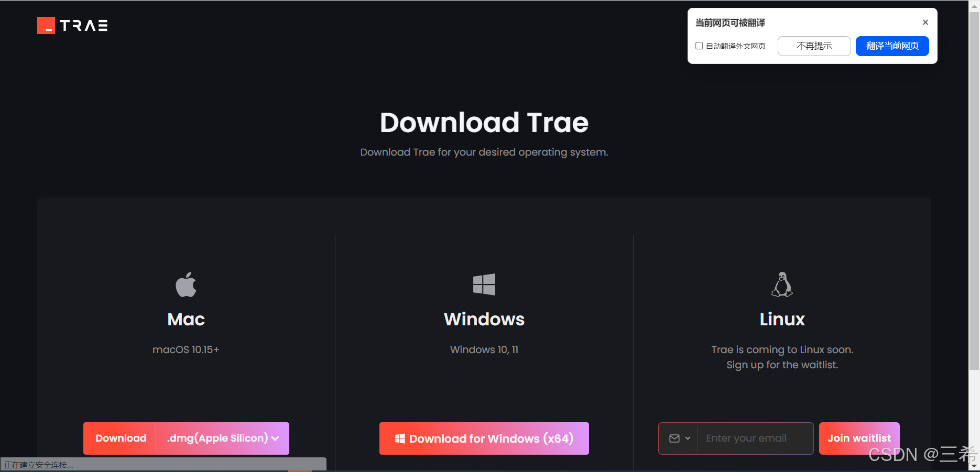Click the 'Trae is coming to Linux soon.' text
This screenshot has width=980, height=472.
coord(782,349)
